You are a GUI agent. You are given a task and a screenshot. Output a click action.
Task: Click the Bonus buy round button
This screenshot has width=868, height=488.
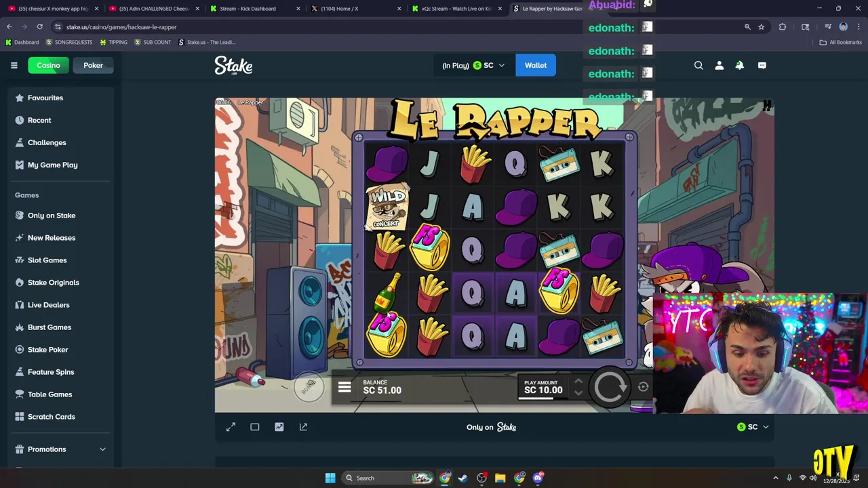pyautogui.click(x=309, y=387)
